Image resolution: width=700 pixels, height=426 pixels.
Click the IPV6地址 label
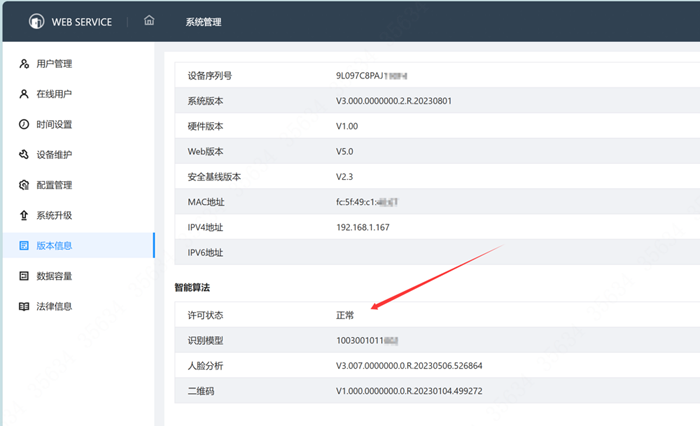pyautogui.click(x=205, y=253)
